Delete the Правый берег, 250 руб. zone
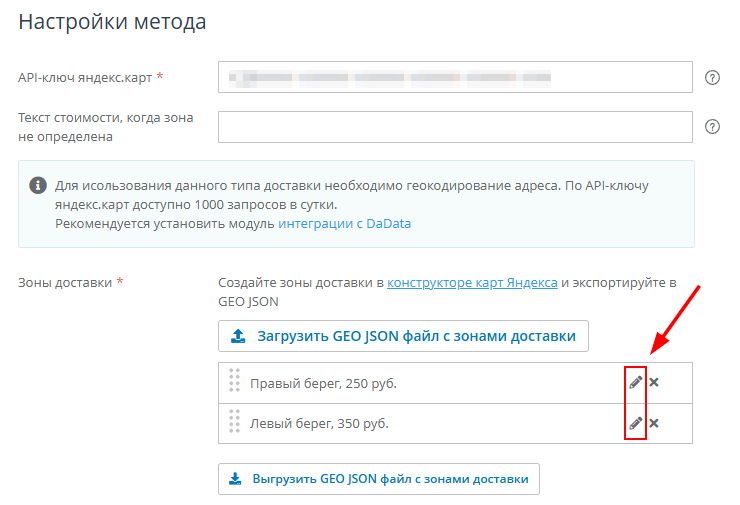740x505 pixels. (654, 383)
